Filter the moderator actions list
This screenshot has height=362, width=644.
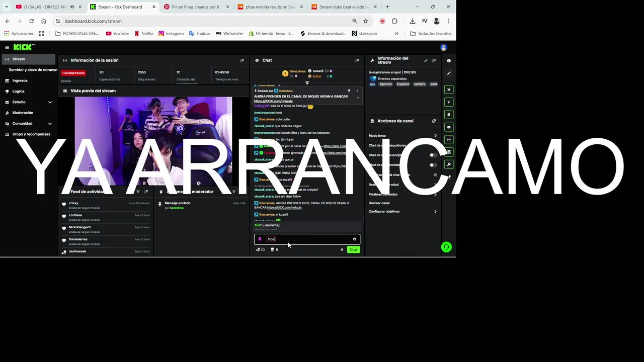pos(234,192)
